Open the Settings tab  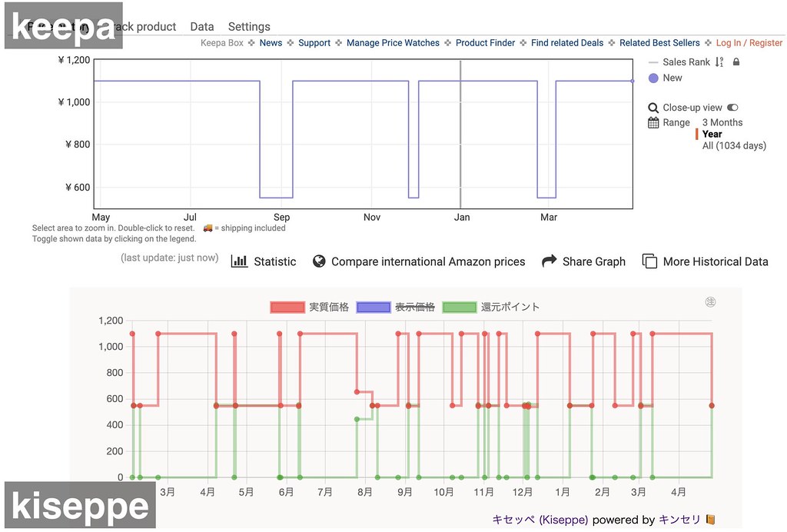[249, 27]
